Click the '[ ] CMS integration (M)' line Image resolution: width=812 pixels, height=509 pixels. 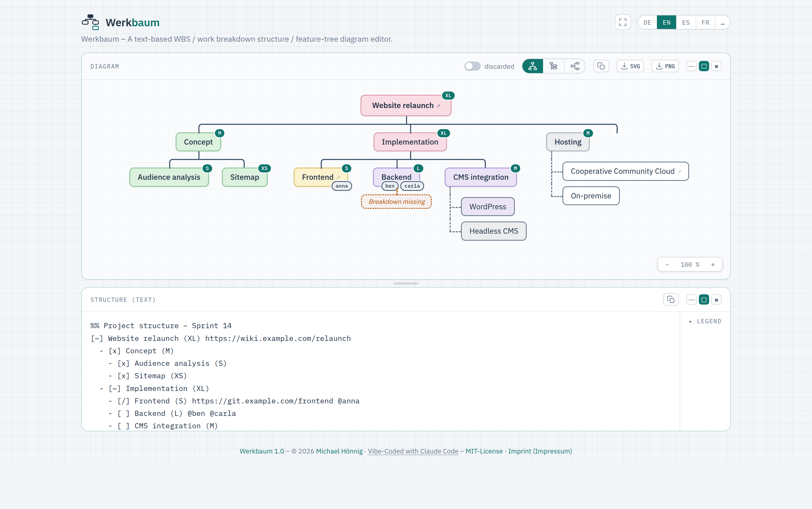[x=163, y=426]
